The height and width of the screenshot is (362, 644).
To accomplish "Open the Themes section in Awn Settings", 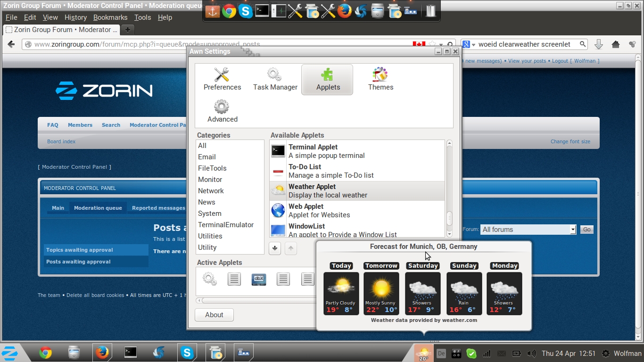I will point(380,79).
